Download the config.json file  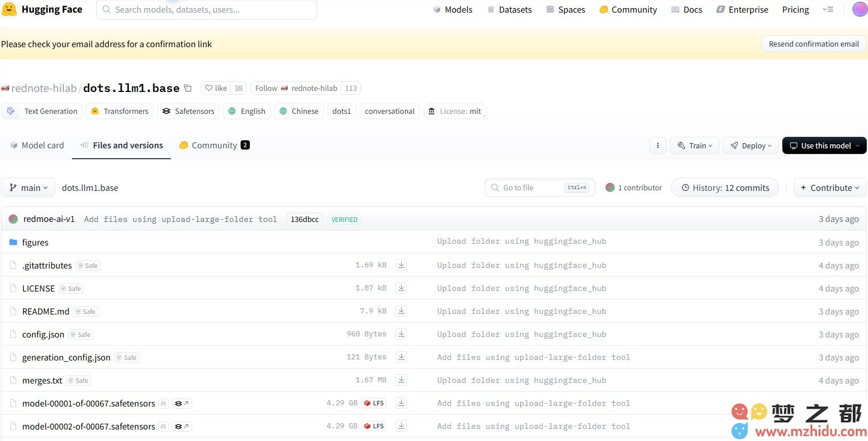coord(401,334)
